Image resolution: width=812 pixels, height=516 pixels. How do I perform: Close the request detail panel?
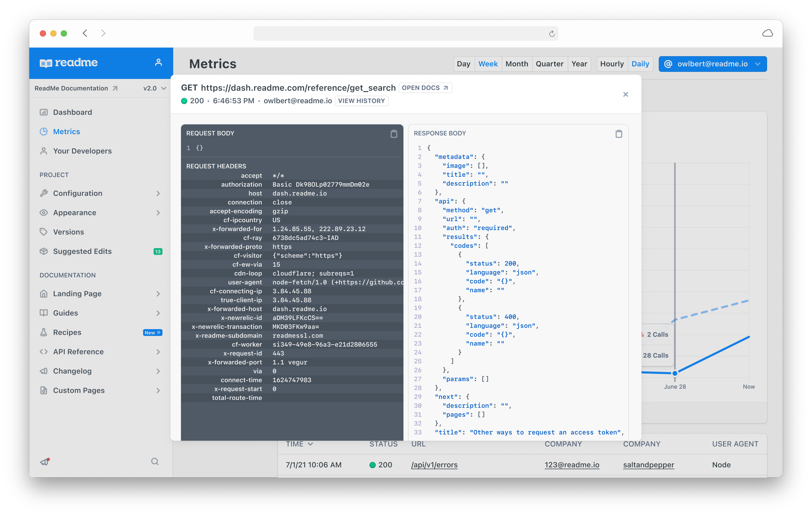(625, 94)
